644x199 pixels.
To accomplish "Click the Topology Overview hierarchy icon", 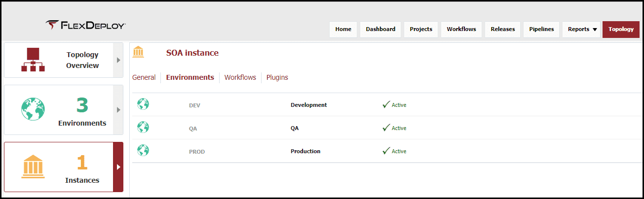I will [33, 60].
